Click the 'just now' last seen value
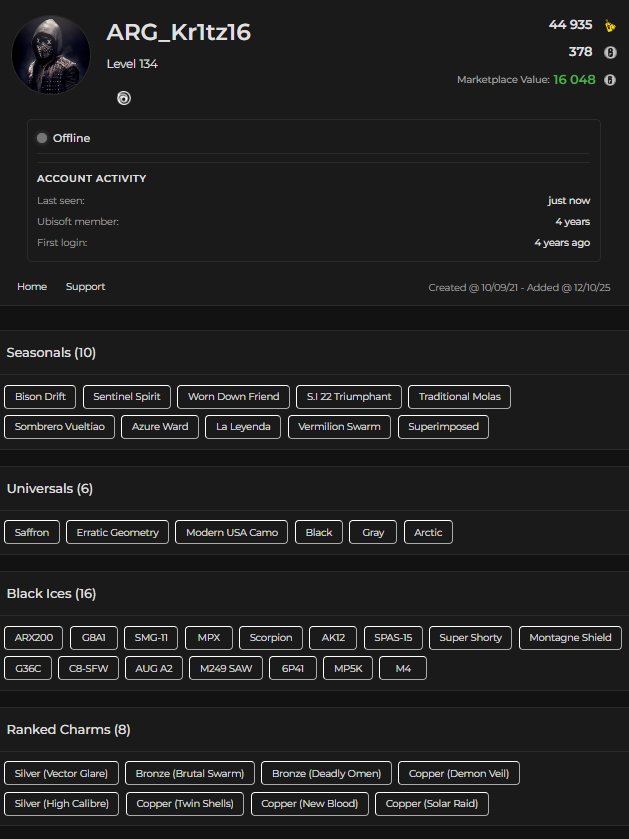The width and height of the screenshot is (629, 839). [569, 201]
